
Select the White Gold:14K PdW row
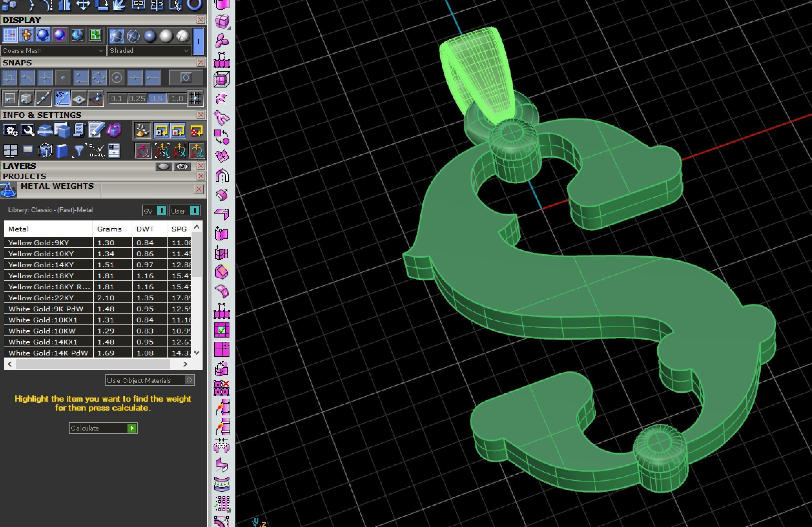click(97, 353)
